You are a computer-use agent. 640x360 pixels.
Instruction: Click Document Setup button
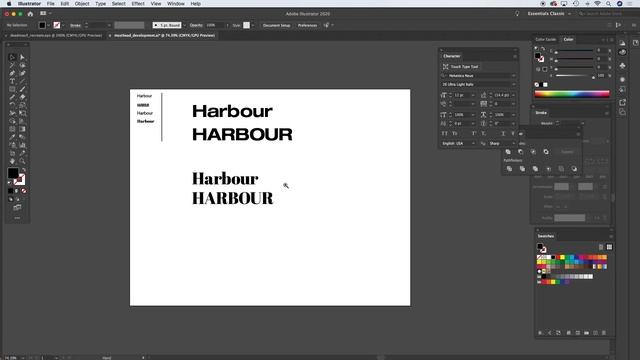point(276,25)
